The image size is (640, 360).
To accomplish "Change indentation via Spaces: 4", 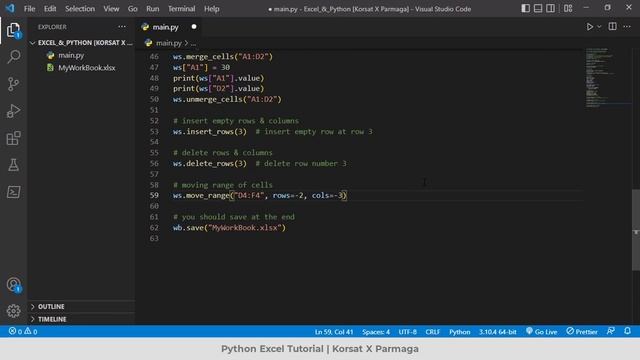I will click(376, 332).
